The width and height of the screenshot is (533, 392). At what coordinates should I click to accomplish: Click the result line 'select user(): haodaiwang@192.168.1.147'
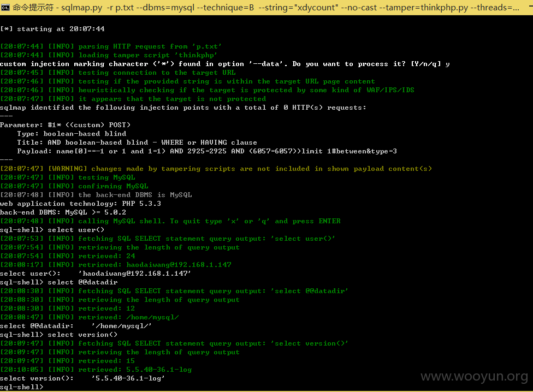click(96, 274)
